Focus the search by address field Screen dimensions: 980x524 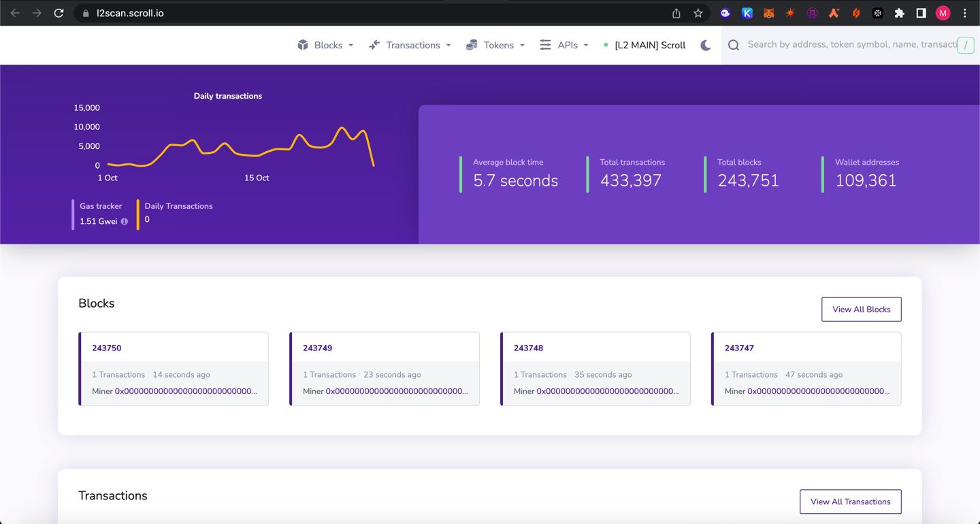851,45
